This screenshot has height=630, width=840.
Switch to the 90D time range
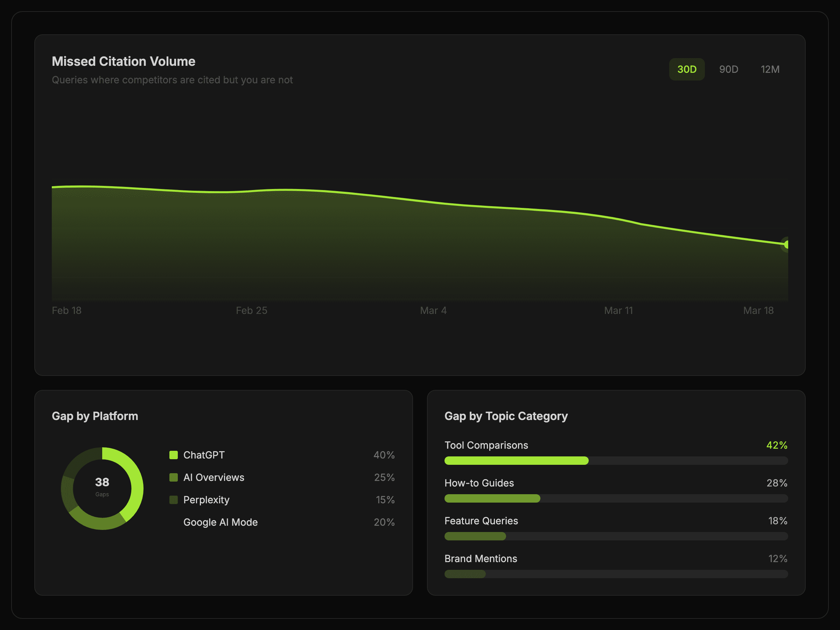[x=728, y=69]
